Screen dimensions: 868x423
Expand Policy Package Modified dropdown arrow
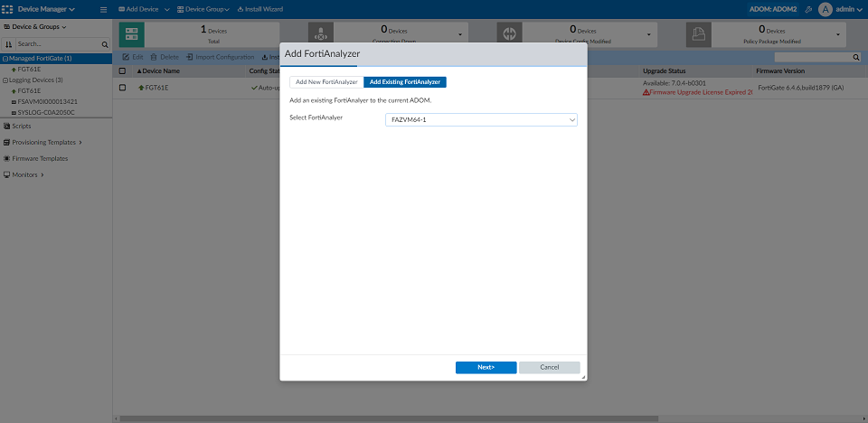837,35
